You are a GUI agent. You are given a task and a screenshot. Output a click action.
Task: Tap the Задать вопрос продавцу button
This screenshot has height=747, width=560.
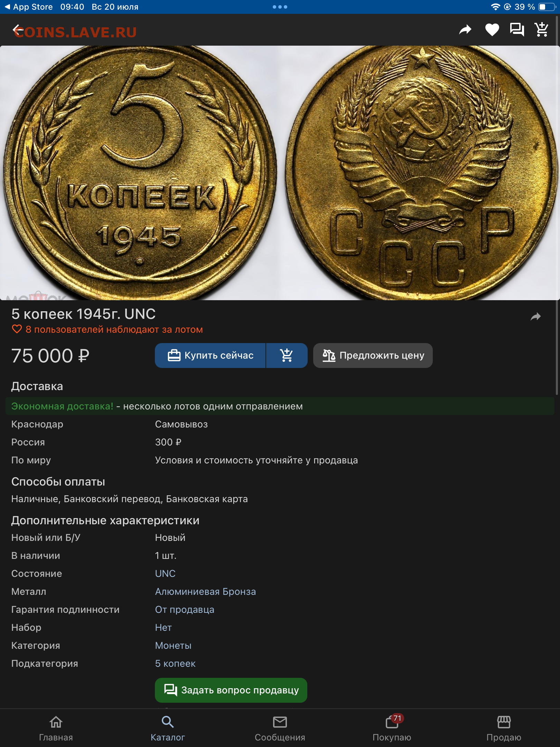(x=231, y=690)
